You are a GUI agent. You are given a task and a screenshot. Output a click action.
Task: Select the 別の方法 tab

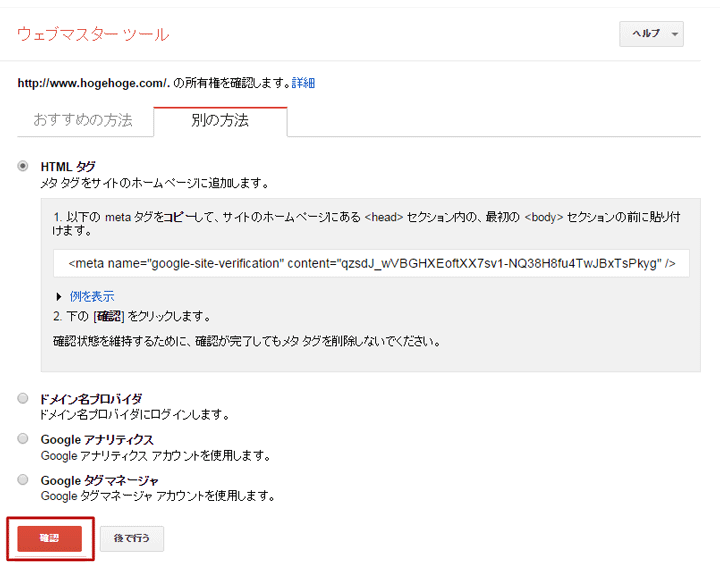(x=220, y=120)
